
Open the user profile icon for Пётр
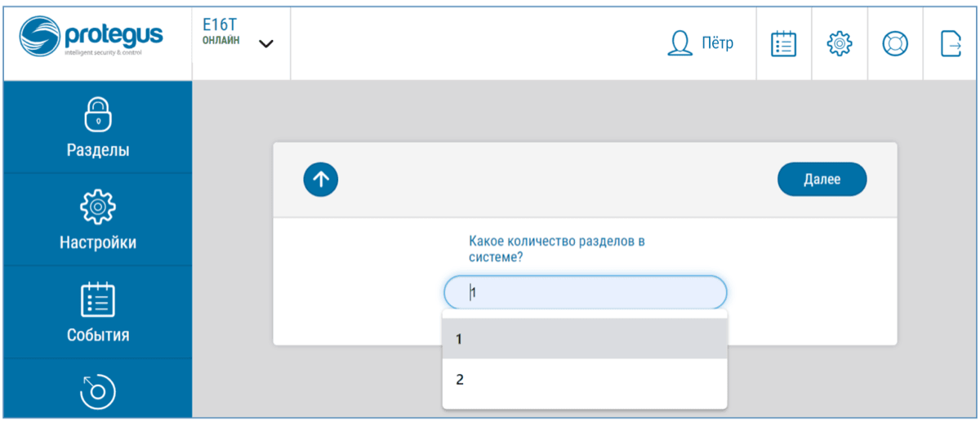point(680,43)
